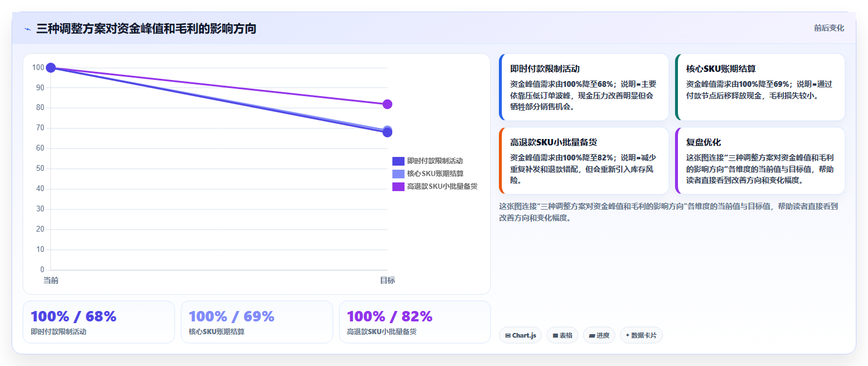Click the icon in the 表格 tag
Viewport: 868px width, 366px height.
point(555,335)
